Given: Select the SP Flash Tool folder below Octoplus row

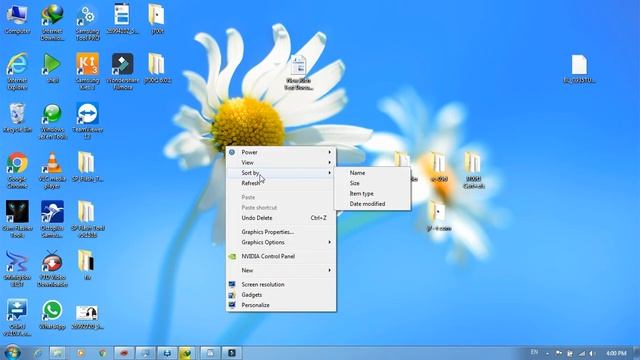Looking at the screenshot, I should coord(87,219).
